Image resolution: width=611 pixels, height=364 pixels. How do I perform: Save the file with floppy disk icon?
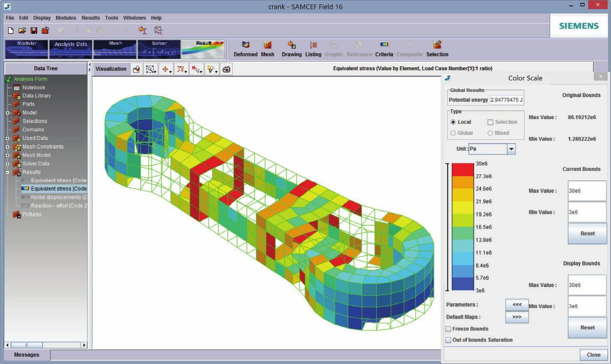pyautogui.click(x=33, y=30)
